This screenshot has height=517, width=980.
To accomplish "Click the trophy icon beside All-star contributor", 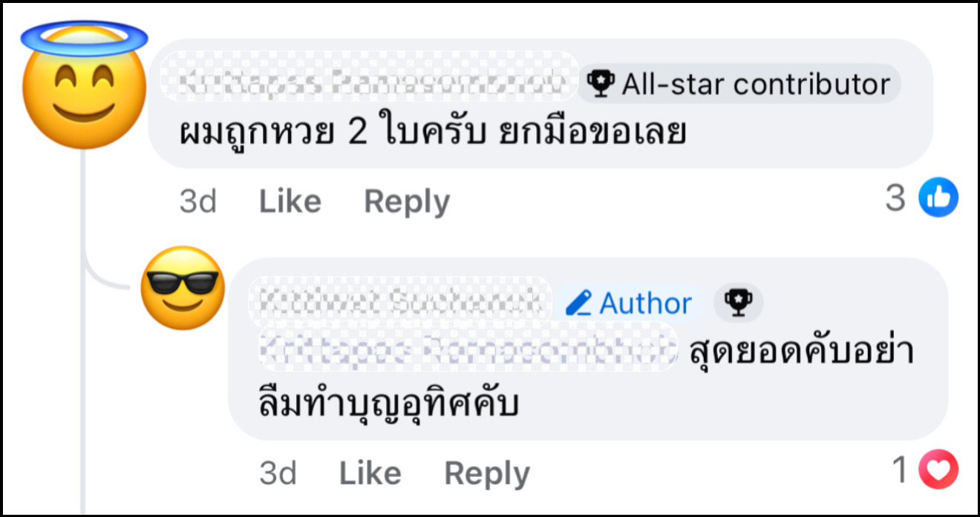I will tap(600, 84).
